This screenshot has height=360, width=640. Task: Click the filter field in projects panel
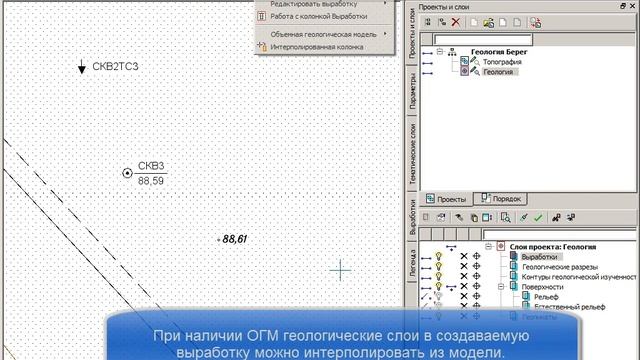tap(483, 39)
